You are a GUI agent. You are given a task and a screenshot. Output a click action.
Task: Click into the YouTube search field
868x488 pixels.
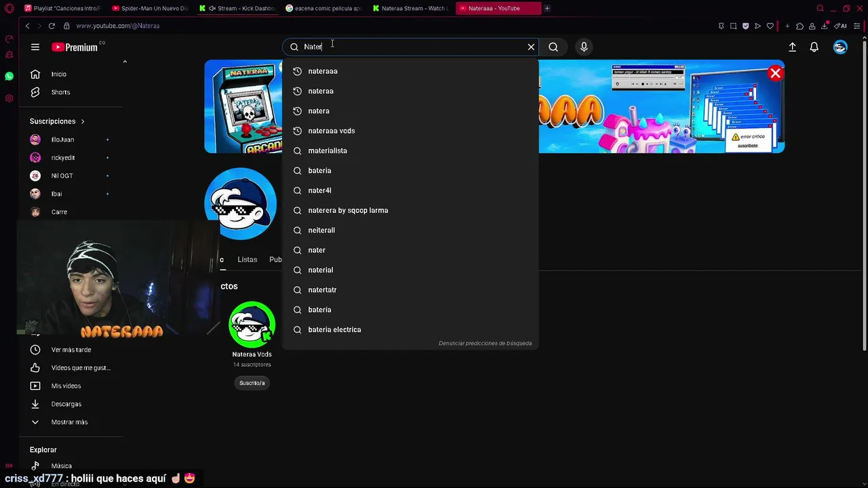click(410, 47)
